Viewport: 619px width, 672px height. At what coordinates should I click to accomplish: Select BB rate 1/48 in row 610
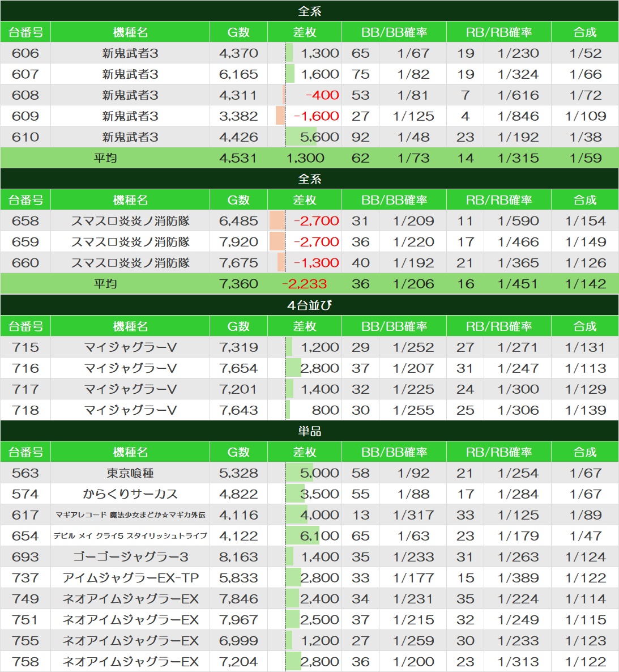coord(413,137)
